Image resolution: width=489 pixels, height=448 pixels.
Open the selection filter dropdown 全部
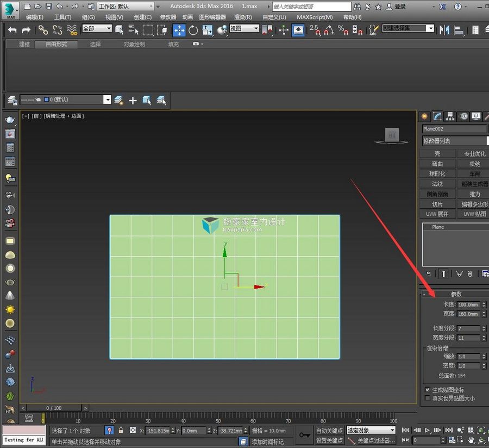(x=97, y=28)
